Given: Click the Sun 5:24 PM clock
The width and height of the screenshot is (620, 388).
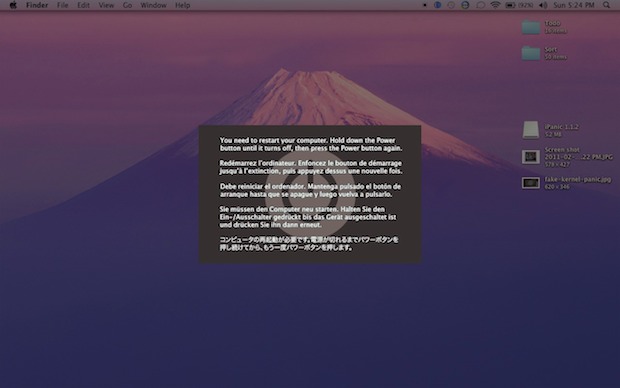Looking at the screenshot, I should [574, 5].
